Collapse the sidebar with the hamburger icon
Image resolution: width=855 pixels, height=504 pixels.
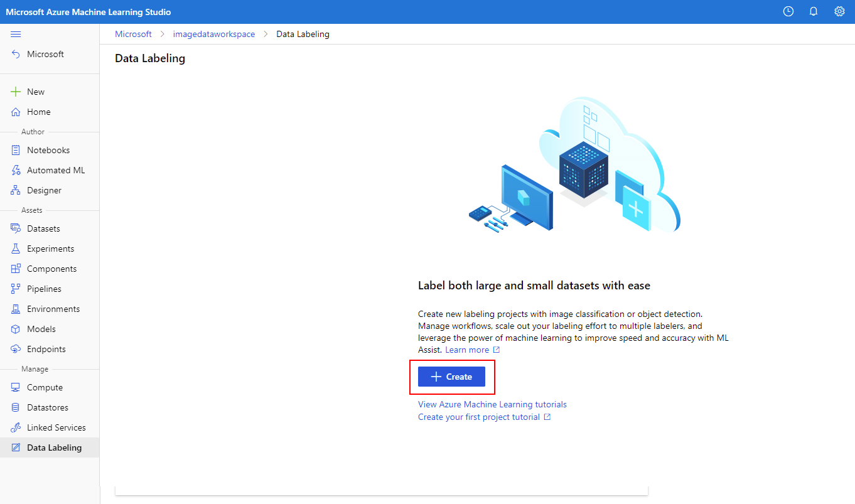(16, 34)
